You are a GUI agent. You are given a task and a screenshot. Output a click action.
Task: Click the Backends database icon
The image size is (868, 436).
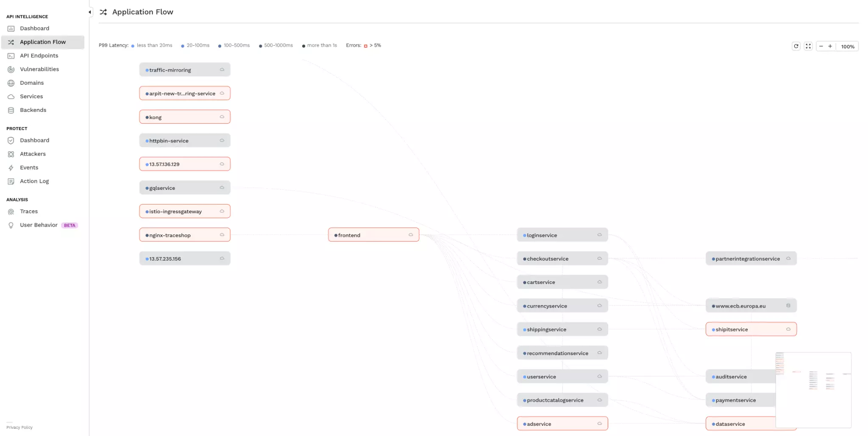[x=11, y=110]
